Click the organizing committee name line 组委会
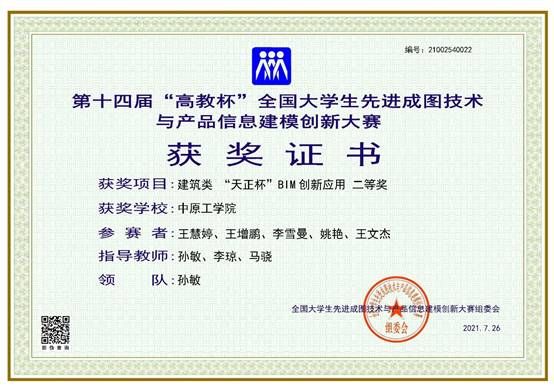This screenshot has height=391, width=554. tap(396, 309)
